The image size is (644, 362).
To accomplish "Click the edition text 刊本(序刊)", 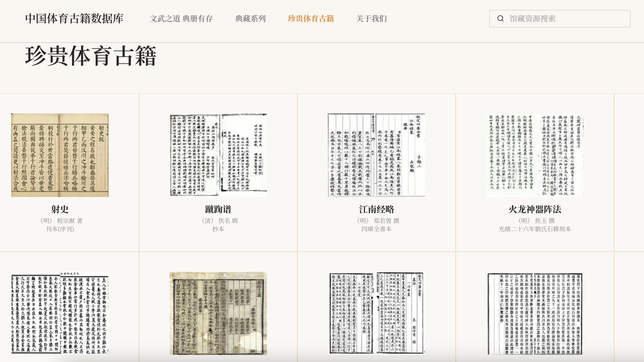I will pyautogui.click(x=60, y=229).
